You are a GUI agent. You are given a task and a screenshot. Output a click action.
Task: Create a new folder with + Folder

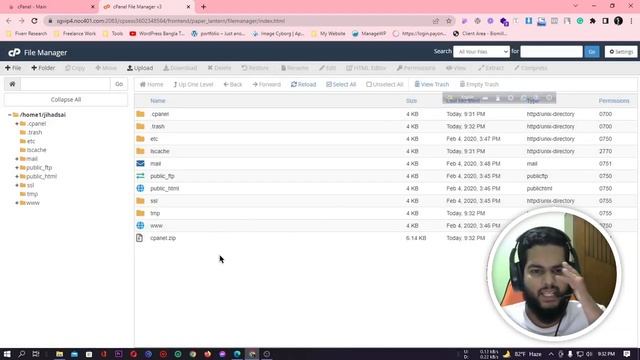(x=43, y=68)
